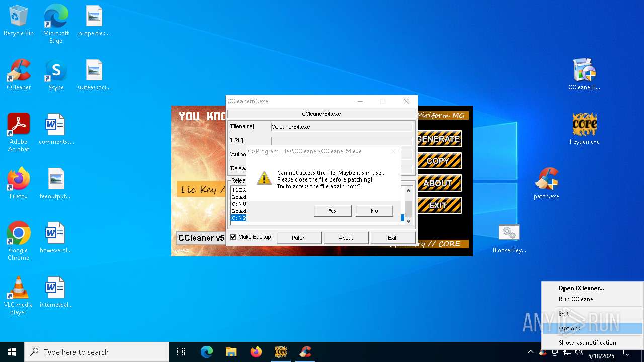Screen dimensions: 644x362
Task: Open the VLC media player shortcut
Action: (x=19, y=296)
